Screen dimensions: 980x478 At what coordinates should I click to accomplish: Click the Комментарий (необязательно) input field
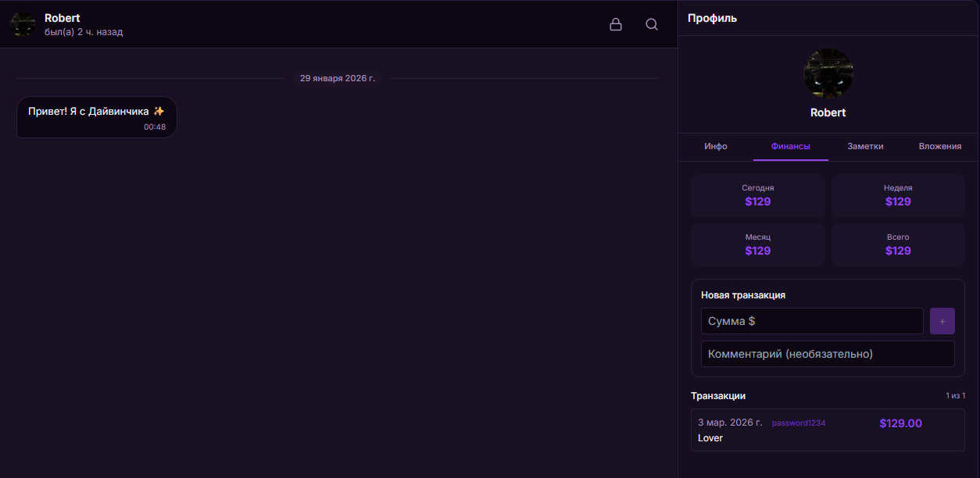[x=828, y=354]
